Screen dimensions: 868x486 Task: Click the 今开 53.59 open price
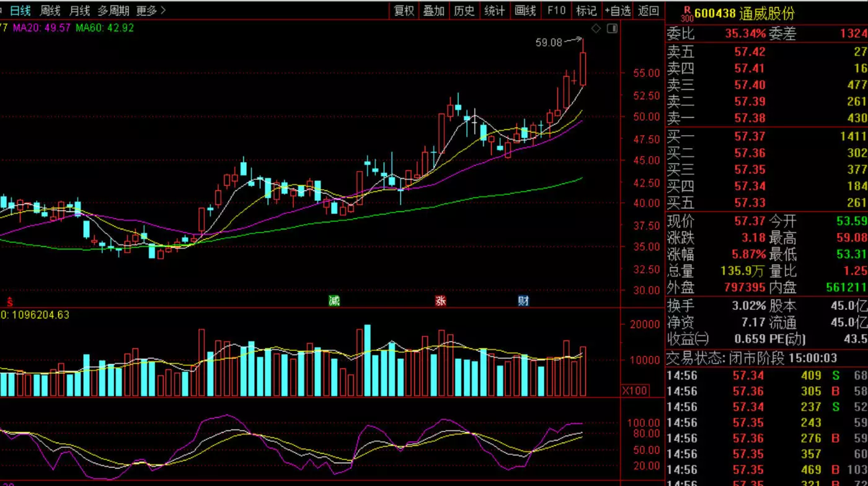(852, 221)
